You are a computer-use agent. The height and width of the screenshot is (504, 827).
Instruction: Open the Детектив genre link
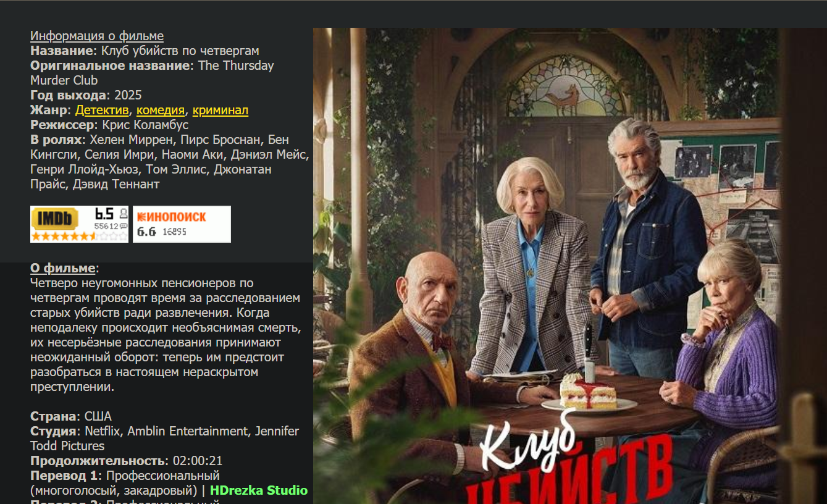coord(102,110)
